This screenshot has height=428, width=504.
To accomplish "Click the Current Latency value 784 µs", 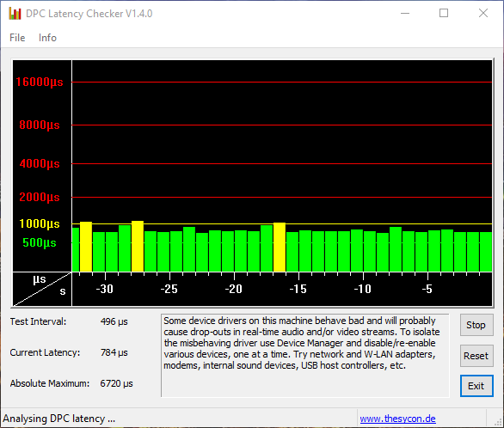I will click(x=114, y=352).
